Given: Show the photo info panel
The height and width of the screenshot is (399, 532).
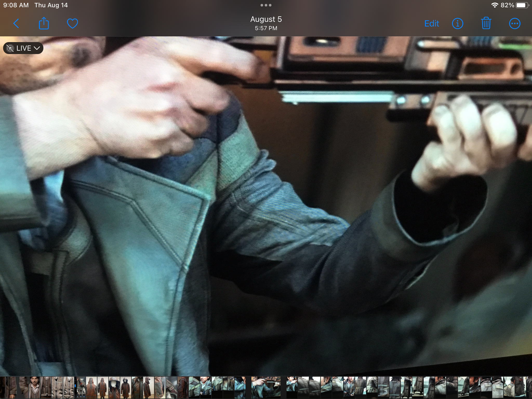Looking at the screenshot, I should [x=457, y=24].
